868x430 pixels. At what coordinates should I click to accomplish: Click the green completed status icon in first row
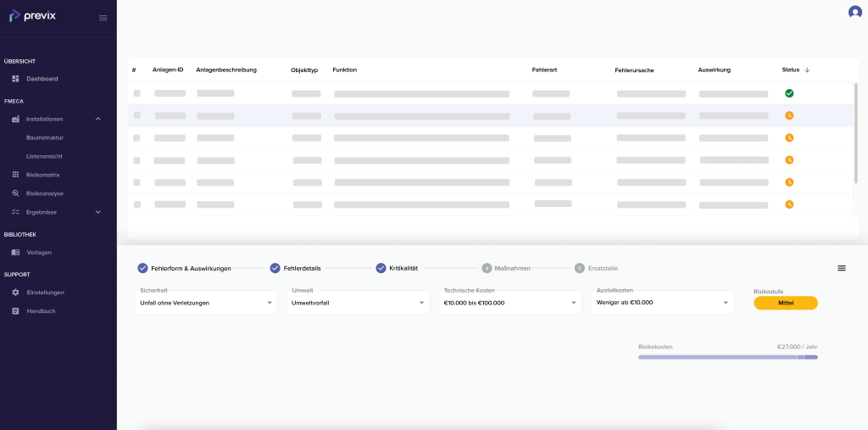tap(789, 93)
